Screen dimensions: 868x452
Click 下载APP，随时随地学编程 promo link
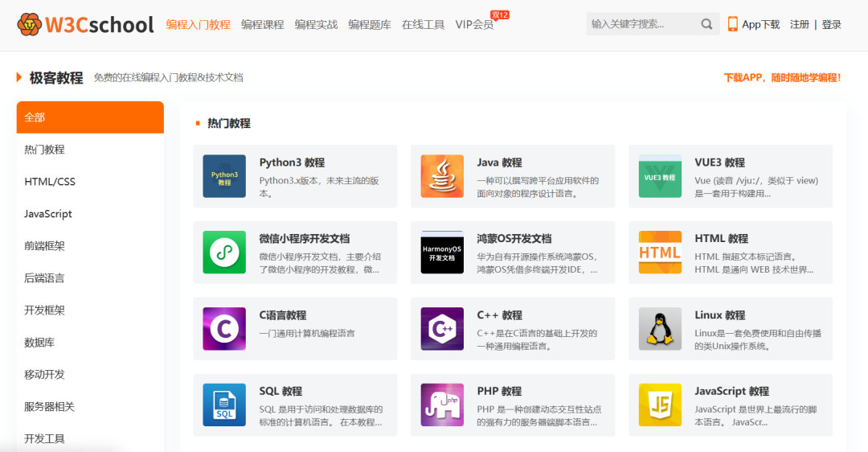pyautogui.click(x=782, y=77)
